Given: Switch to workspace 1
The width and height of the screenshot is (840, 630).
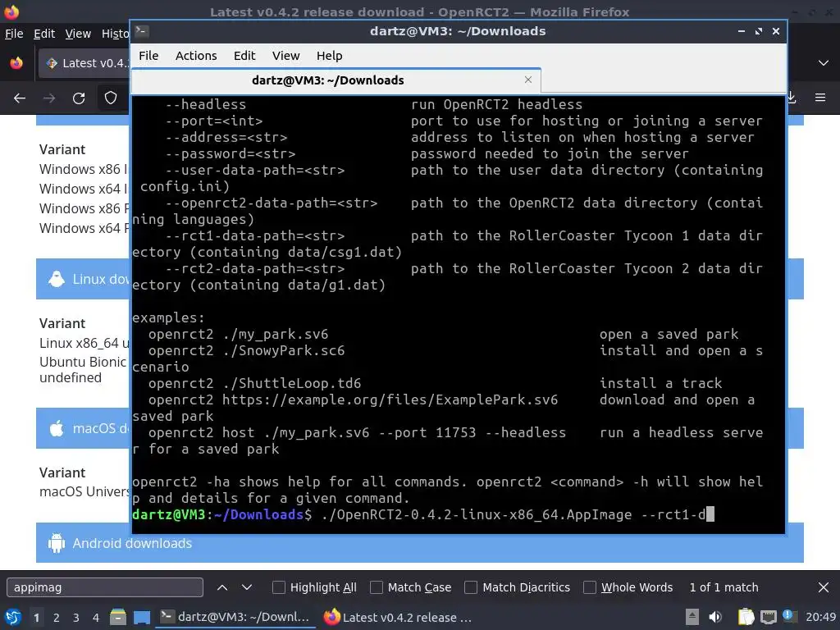Looking at the screenshot, I should pos(36,618).
